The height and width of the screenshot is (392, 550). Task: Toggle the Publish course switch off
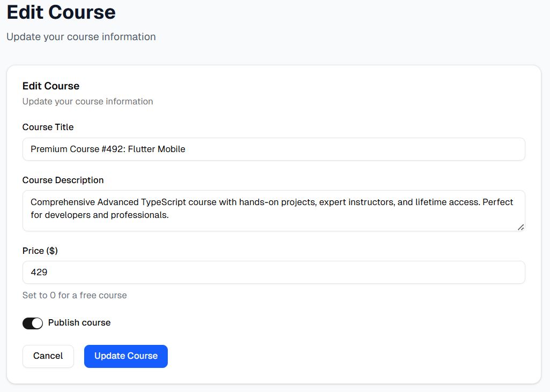coord(33,323)
